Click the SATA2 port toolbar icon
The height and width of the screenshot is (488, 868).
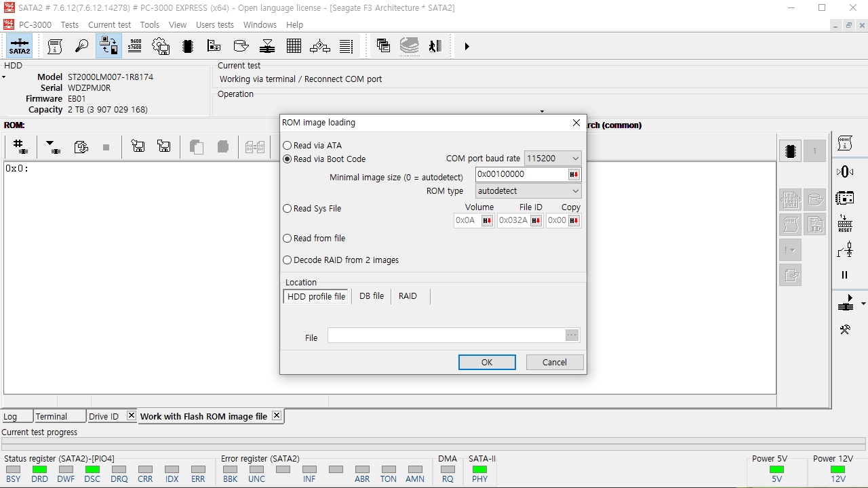[x=20, y=46]
